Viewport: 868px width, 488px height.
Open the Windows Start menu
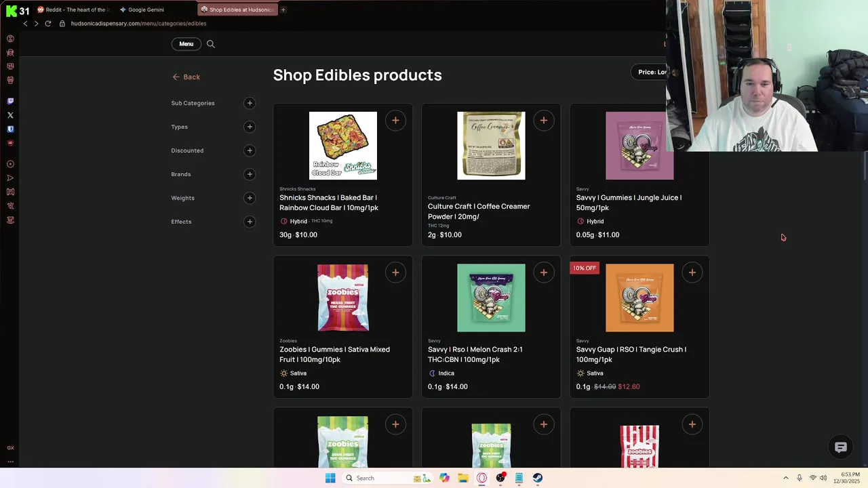tap(330, 478)
